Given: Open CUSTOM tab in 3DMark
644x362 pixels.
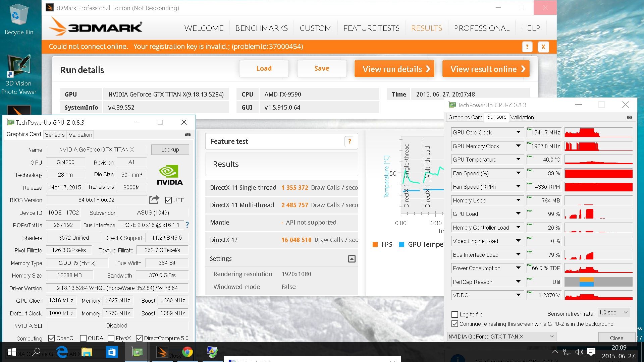Looking at the screenshot, I should click(x=315, y=28).
